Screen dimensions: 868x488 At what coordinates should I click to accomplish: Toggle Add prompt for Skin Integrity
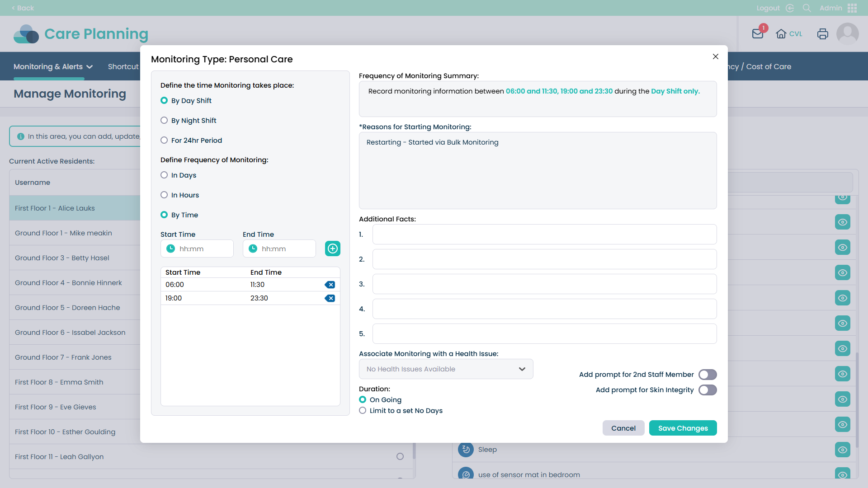click(708, 390)
